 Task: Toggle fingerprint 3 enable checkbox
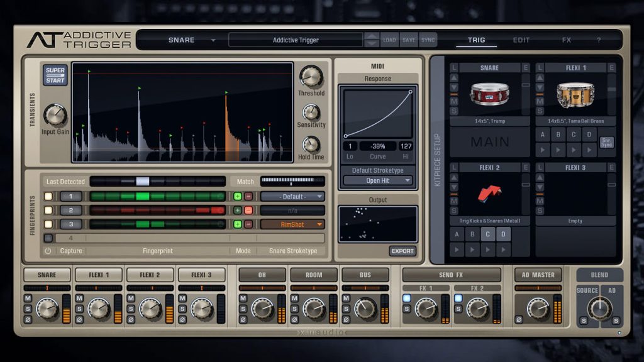click(48, 224)
